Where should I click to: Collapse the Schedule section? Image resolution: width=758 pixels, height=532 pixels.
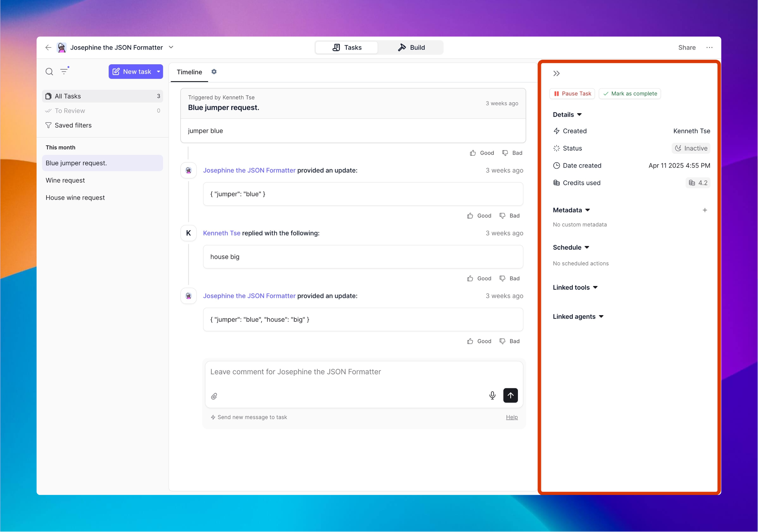click(x=571, y=247)
